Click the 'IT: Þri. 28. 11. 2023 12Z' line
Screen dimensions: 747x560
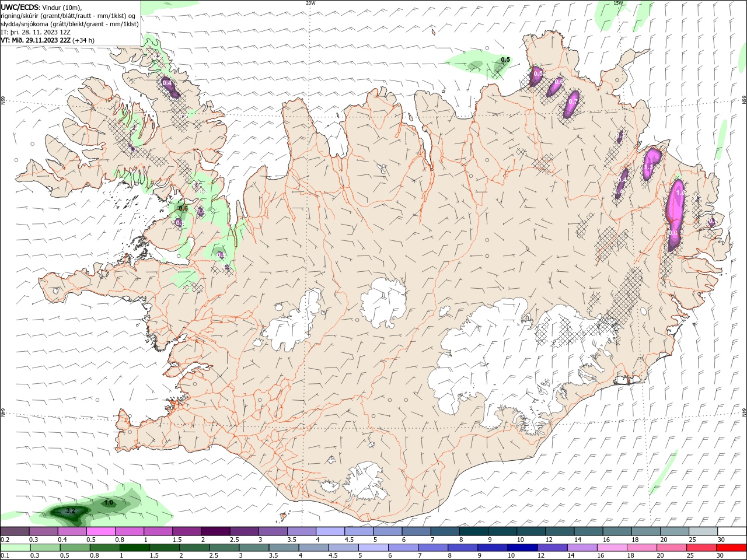point(36,32)
